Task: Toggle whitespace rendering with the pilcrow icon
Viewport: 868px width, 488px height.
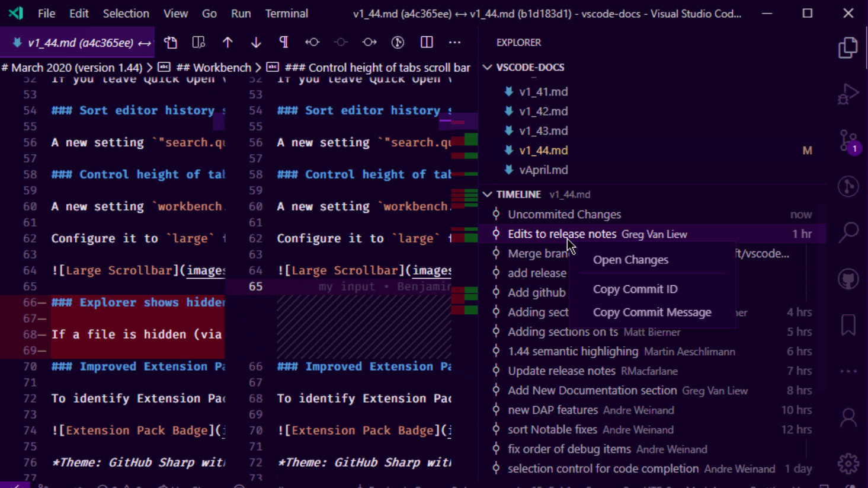Action: pos(284,42)
